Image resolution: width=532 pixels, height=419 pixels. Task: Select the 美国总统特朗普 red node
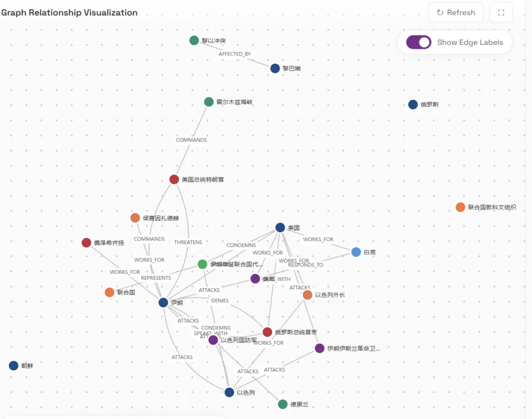(175, 180)
